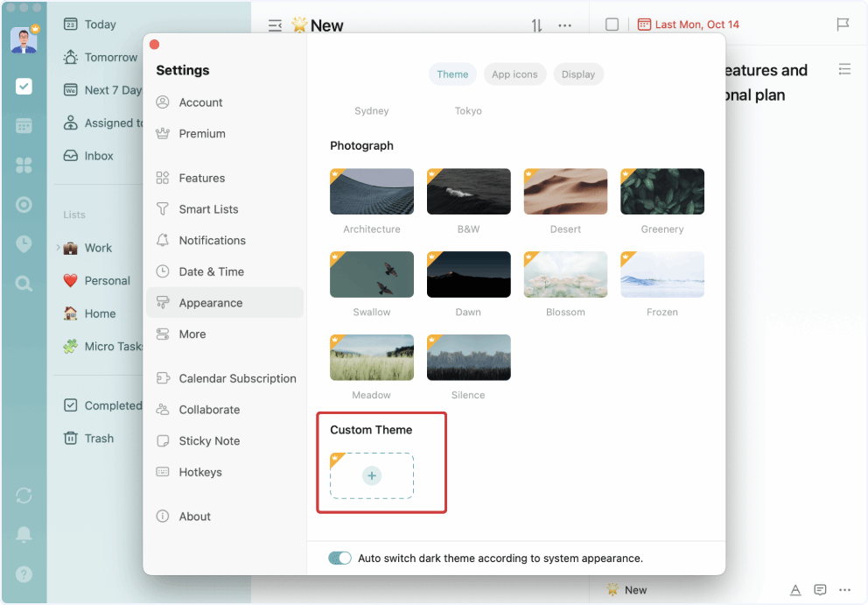
Task: Click the help question-mark icon in the sidebar
Action: pyautogui.click(x=24, y=573)
